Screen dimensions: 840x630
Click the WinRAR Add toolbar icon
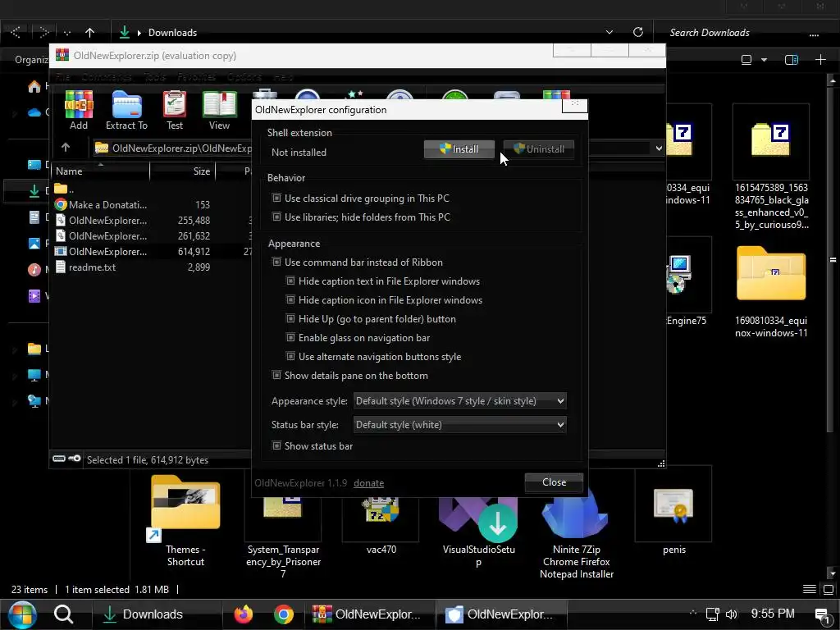click(x=79, y=110)
